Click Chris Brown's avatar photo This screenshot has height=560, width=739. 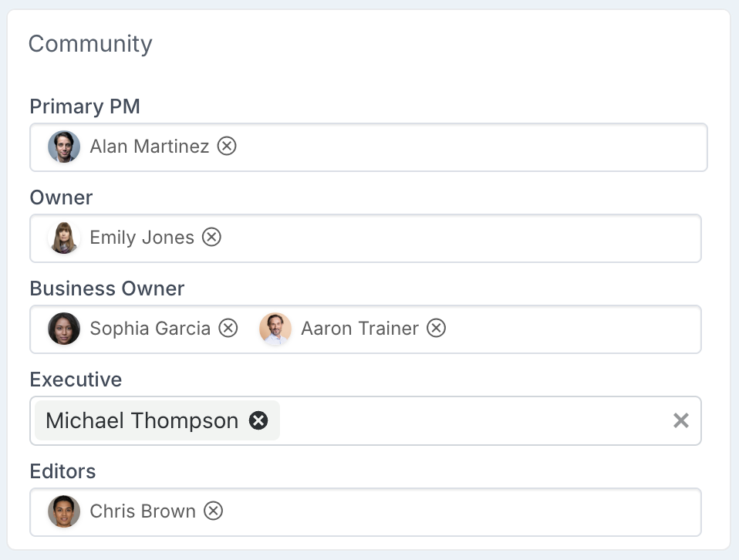click(64, 511)
